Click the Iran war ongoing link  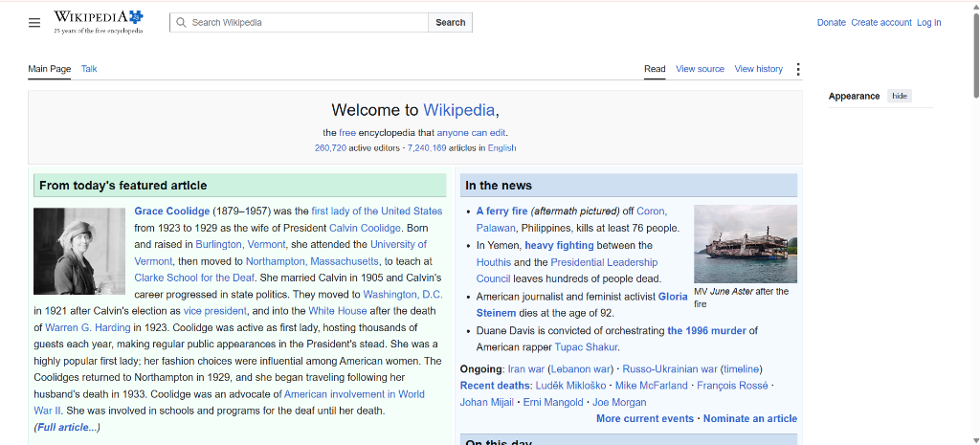coord(526,368)
